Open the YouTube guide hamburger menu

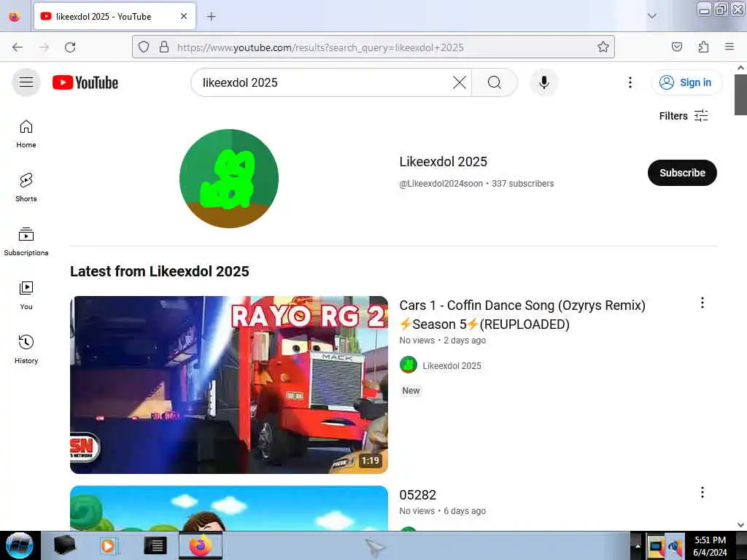point(26,82)
